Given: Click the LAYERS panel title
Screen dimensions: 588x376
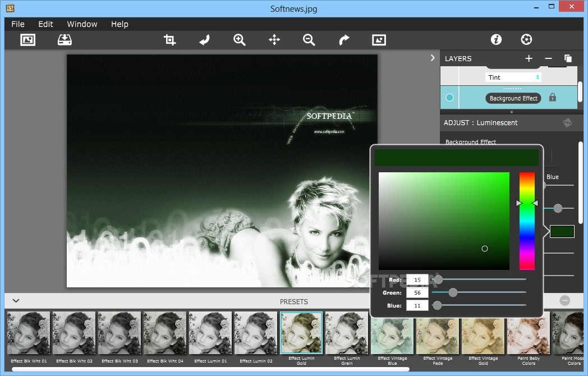Looking at the screenshot, I should [458, 58].
